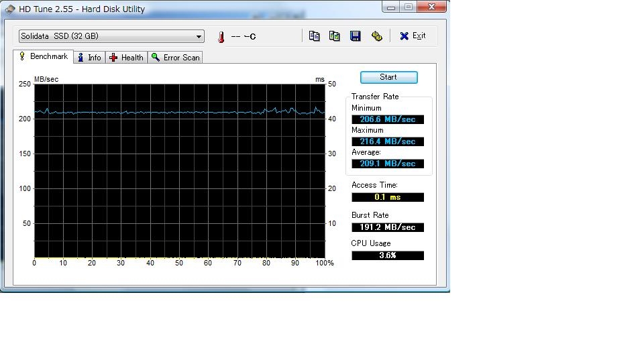644x362 pixels.
Task: Open the Health tab
Action: click(126, 58)
